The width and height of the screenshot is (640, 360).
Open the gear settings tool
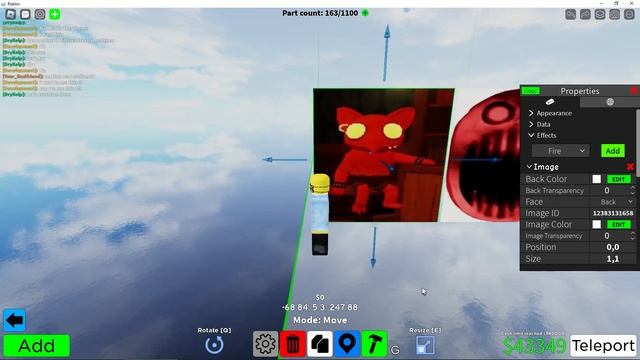[265, 344]
